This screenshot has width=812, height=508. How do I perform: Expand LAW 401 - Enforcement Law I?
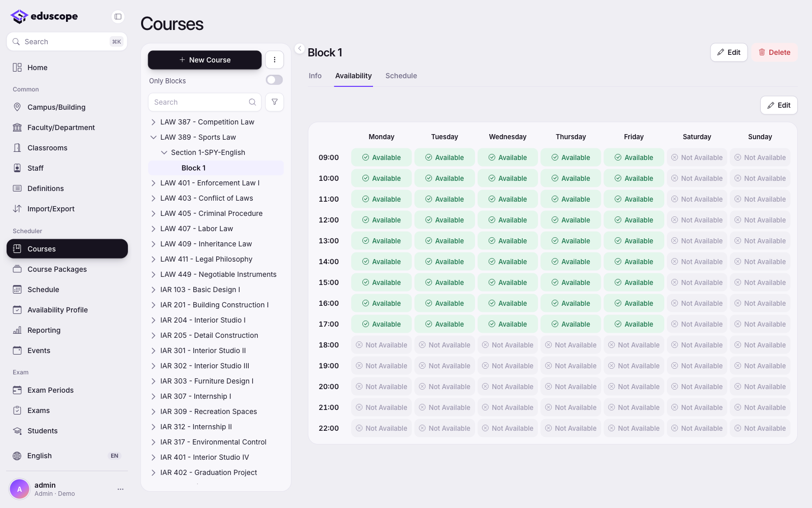click(x=153, y=183)
